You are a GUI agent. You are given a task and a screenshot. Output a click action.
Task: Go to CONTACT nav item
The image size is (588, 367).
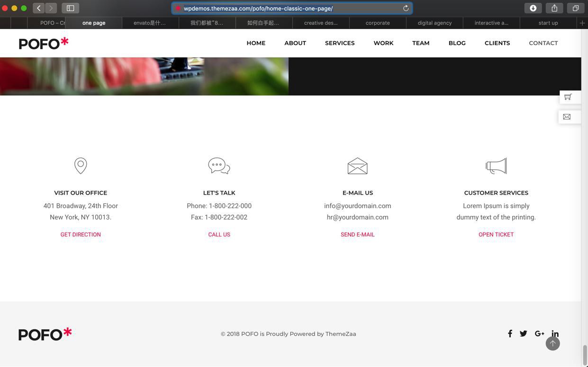[543, 43]
